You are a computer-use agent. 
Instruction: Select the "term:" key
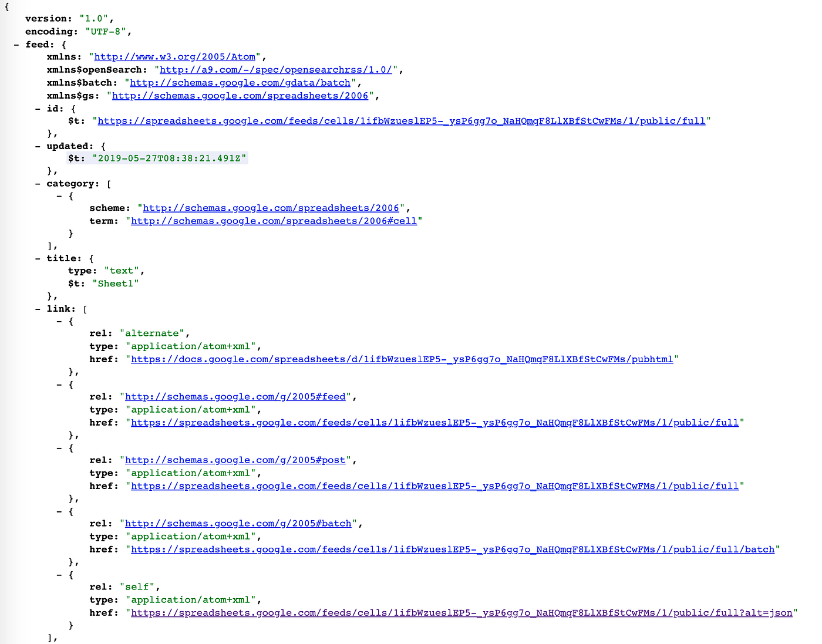click(x=104, y=221)
